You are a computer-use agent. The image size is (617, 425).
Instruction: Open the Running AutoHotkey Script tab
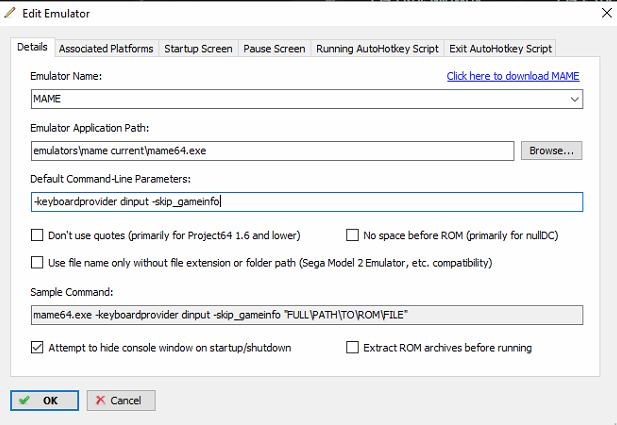tap(377, 48)
